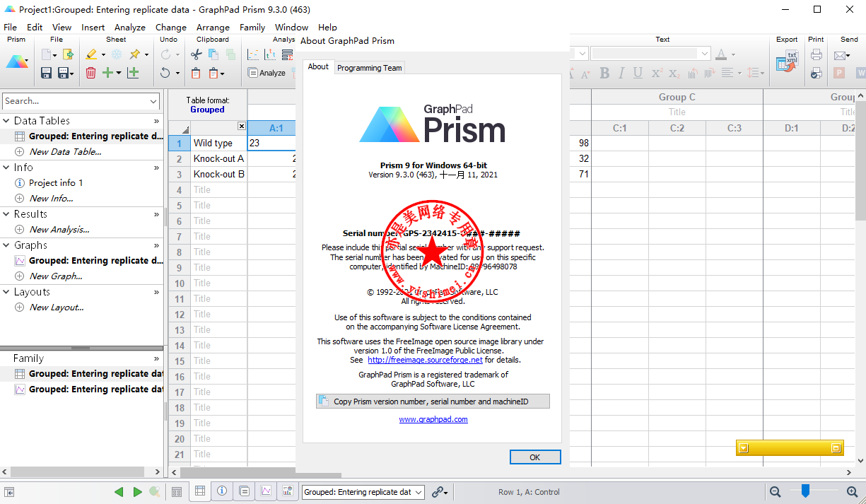The width and height of the screenshot is (866, 504).
Task: Click the link icon in the status bar
Action: pyautogui.click(x=438, y=492)
